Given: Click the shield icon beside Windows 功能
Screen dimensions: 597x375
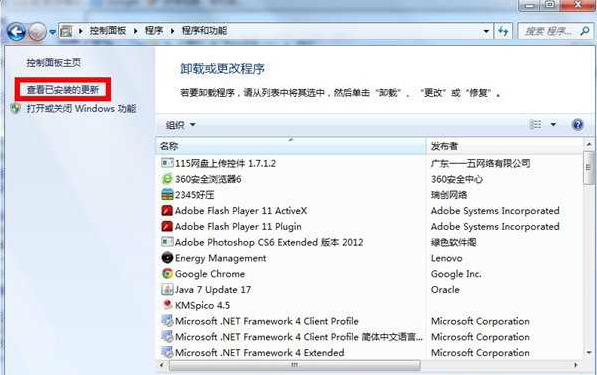Looking at the screenshot, I should 16,108.
